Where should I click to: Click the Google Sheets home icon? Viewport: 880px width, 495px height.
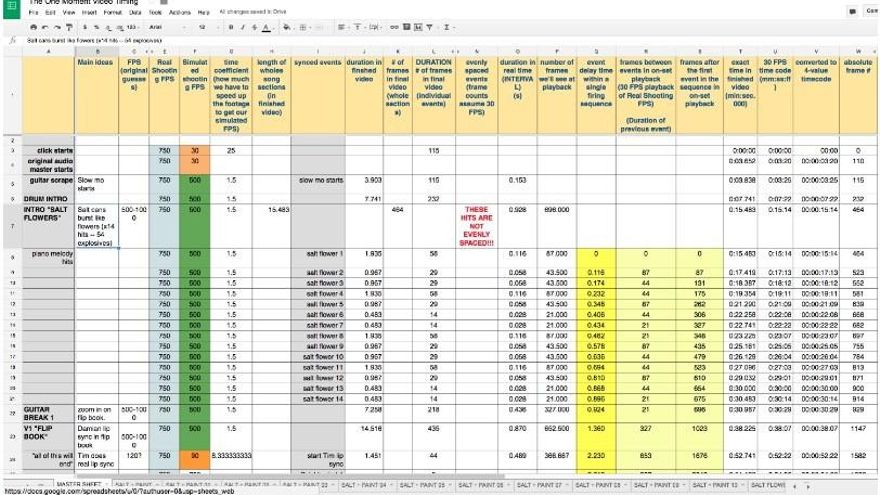pos(12,8)
